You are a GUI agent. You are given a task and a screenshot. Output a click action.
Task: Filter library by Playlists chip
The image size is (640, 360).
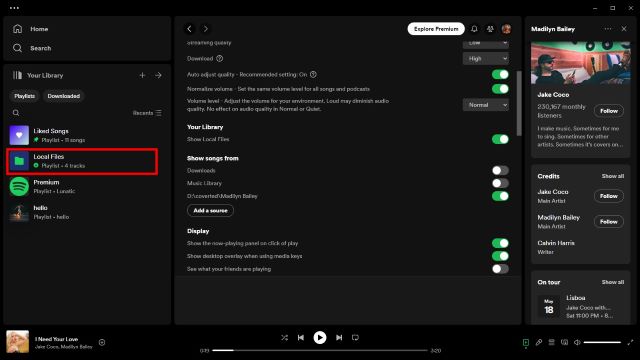click(x=24, y=96)
